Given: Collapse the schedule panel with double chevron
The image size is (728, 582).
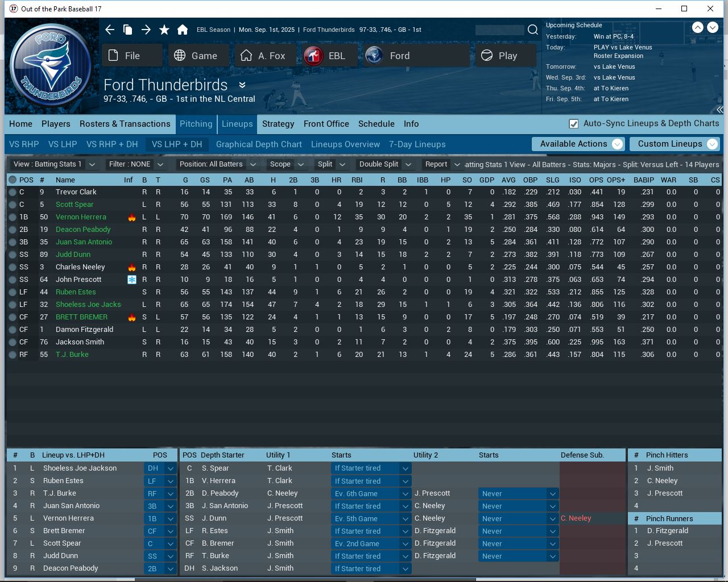Looking at the screenshot, I should coord(719,110).
